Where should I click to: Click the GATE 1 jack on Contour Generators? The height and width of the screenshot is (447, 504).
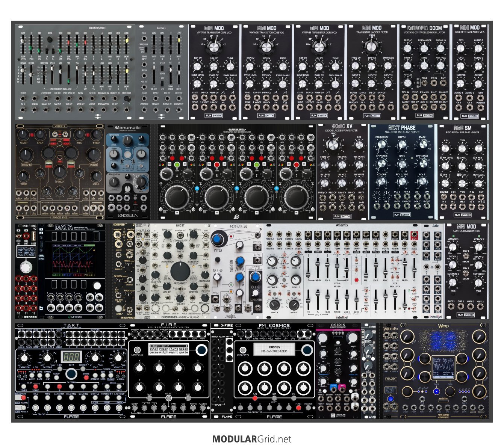pos(451,306)
